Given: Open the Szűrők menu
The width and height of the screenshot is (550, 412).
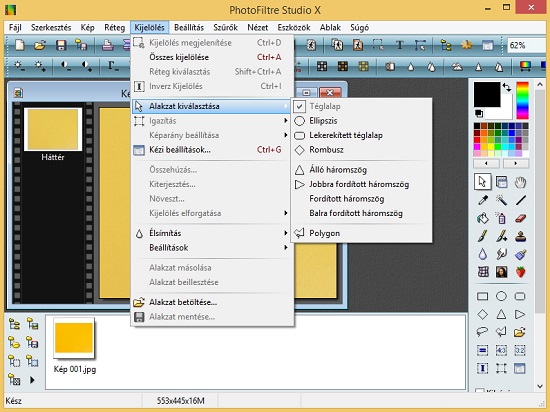Looking at the screenshot, I should point(226,27).
